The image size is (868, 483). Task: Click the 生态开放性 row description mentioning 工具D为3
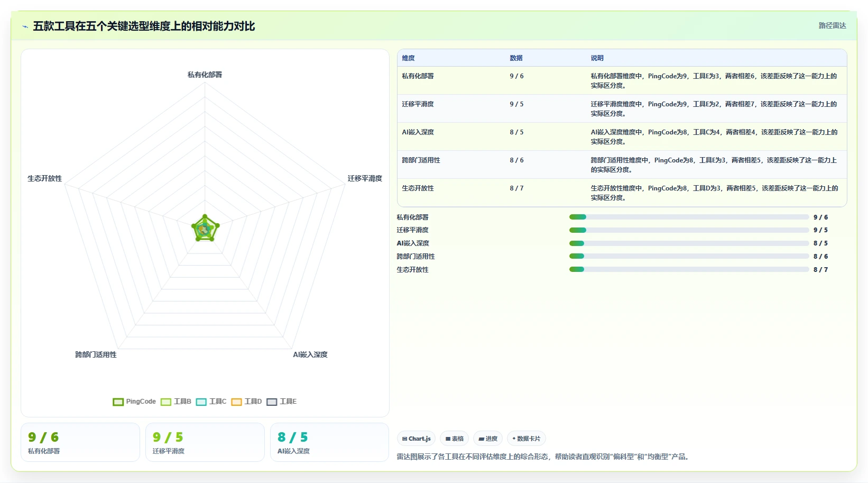click(x=714, y=193)
